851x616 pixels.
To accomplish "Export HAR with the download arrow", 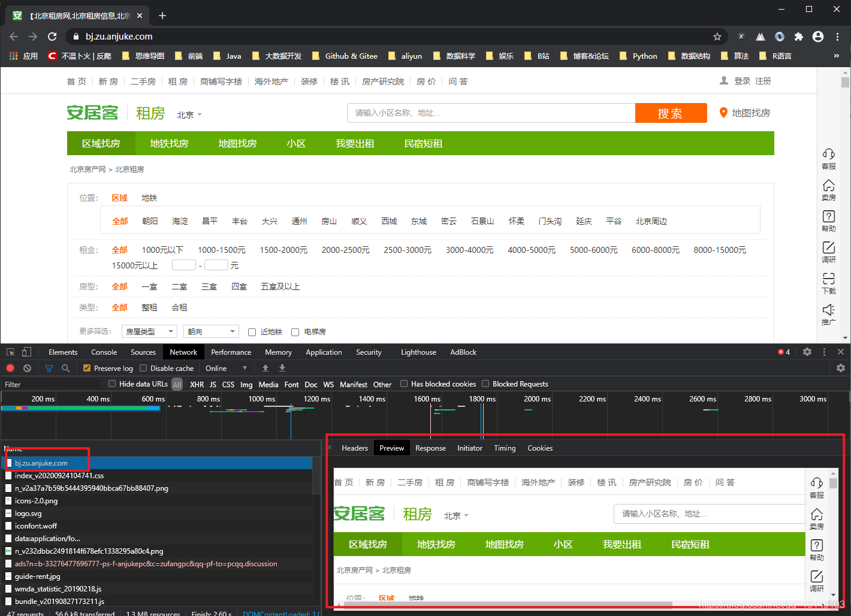I will (x=282, y=368).
